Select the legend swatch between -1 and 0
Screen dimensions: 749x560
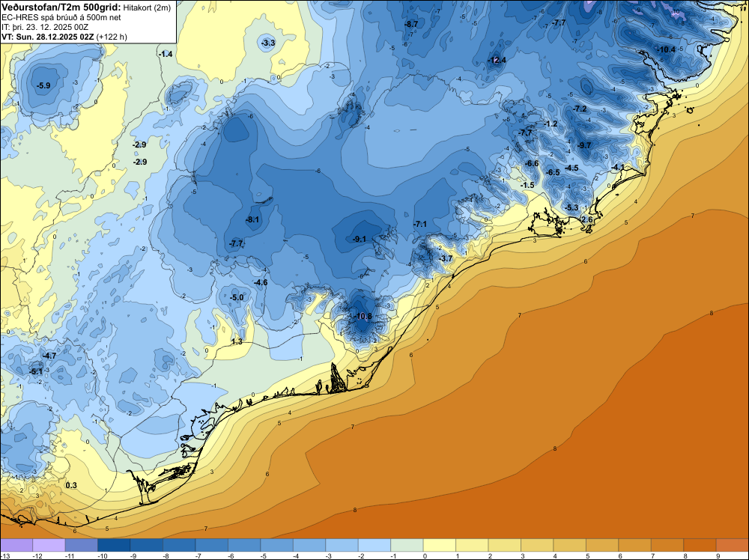407,545
